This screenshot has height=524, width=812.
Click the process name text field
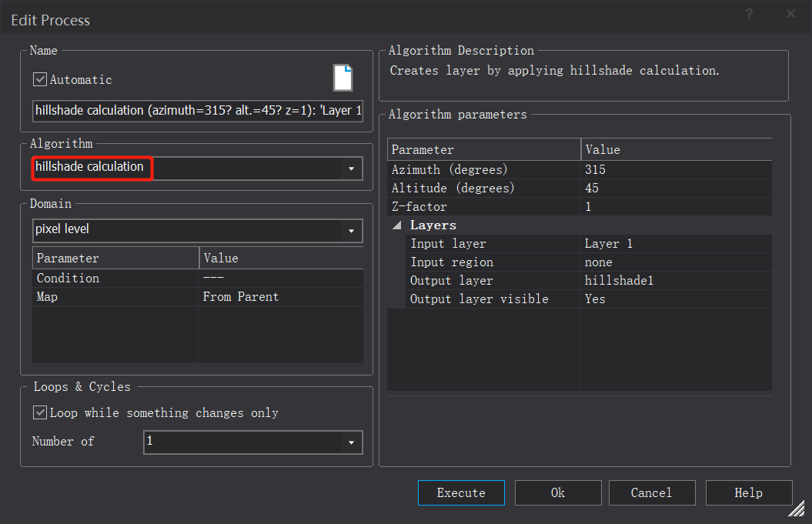click(197, 111)
